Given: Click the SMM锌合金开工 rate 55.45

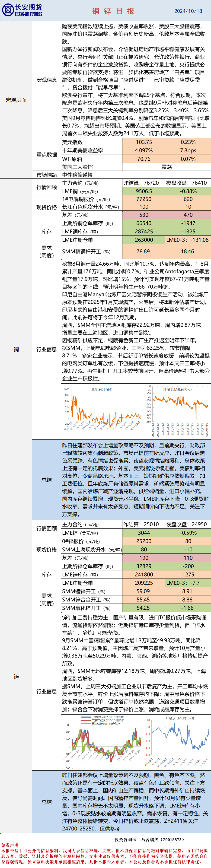Looking at the screenshot, I should point(144,600).
